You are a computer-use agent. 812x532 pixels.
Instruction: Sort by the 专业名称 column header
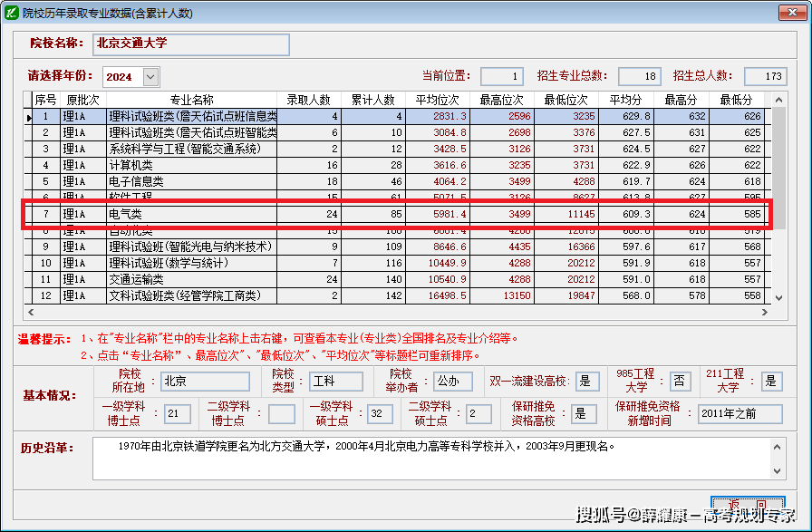pyautogui.click(x=191, y=100)
